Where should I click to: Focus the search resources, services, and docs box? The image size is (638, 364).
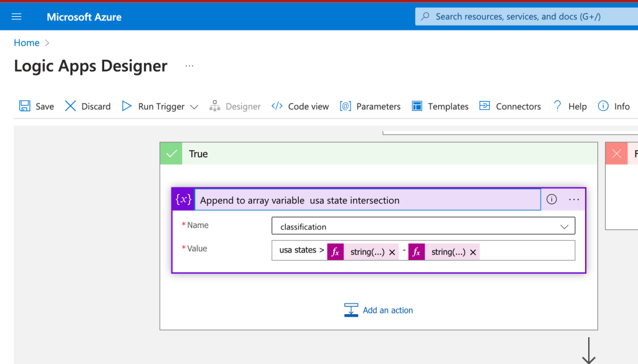[526, 17]
